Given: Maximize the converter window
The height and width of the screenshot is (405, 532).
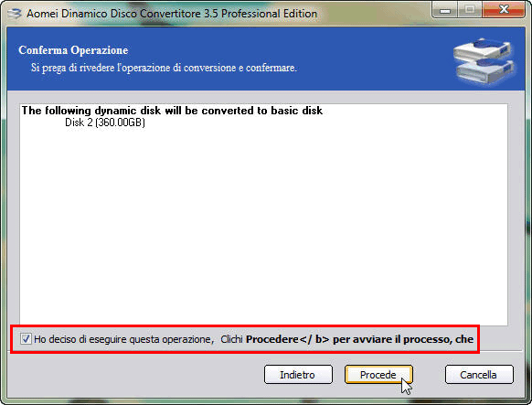Looking at the screenshot, I should click(470, 10).
